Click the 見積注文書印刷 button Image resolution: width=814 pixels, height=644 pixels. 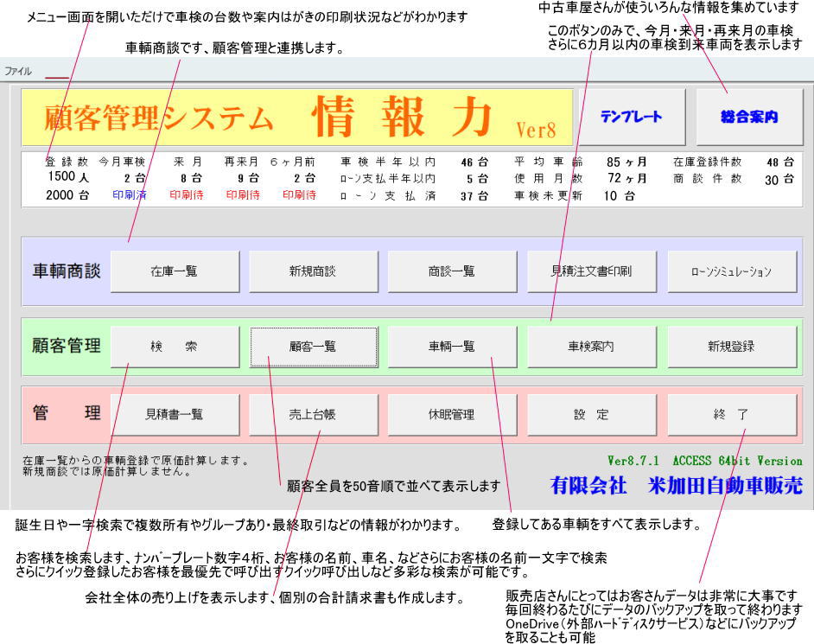[591, 271]
